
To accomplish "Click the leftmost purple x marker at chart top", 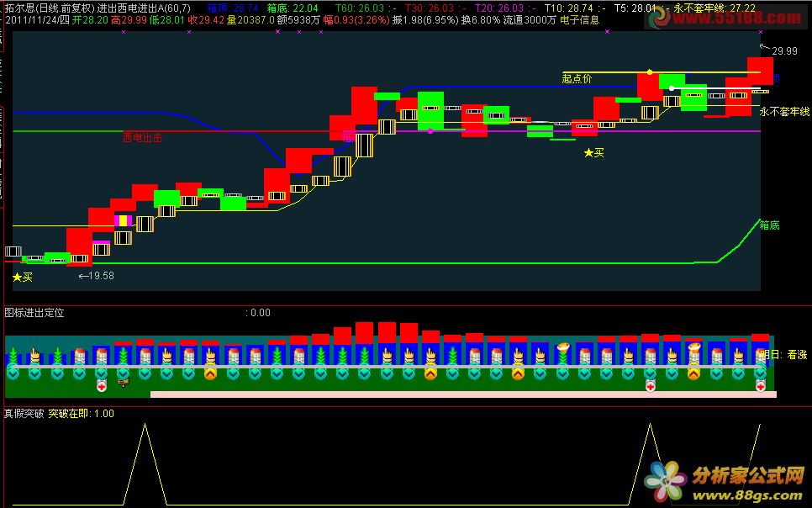I will [124, 32].
